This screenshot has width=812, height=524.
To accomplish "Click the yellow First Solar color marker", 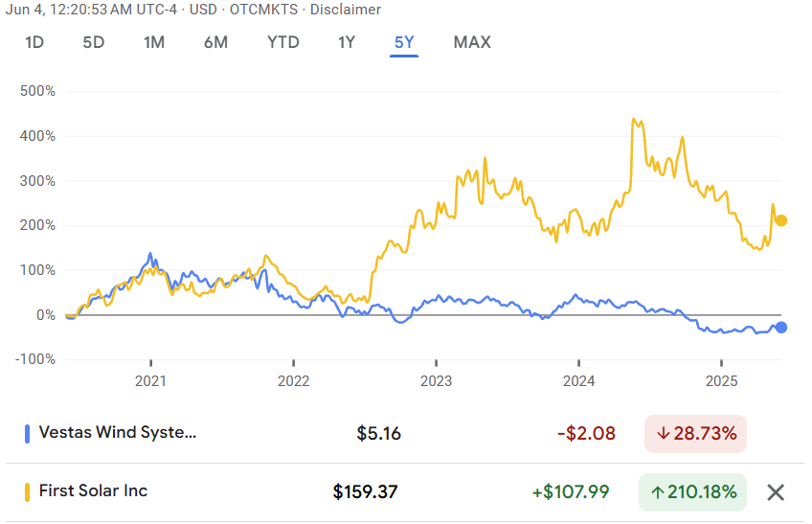I will click(27, 491).
